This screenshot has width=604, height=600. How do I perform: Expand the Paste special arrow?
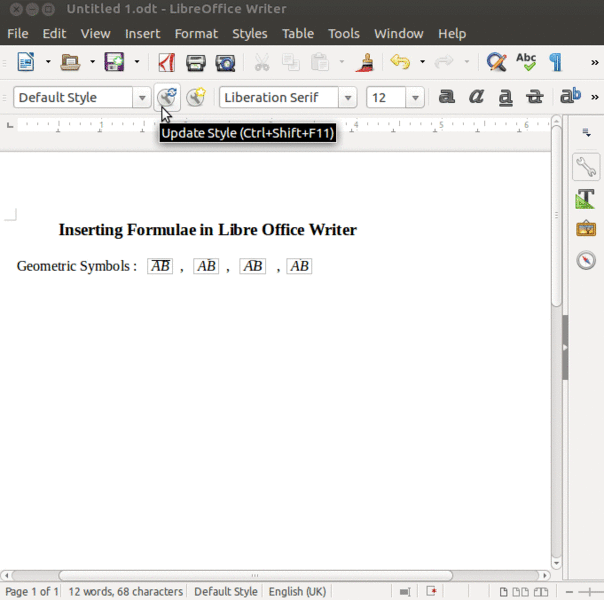point(341,62)
